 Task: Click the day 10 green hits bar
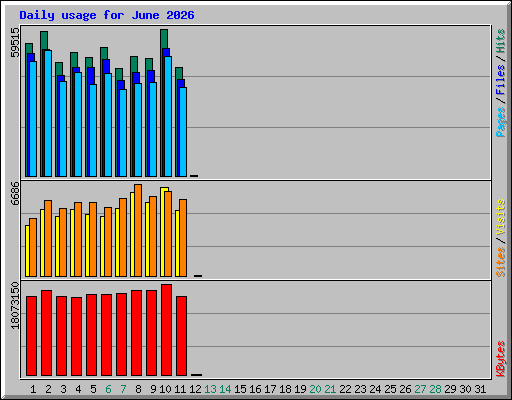(x=164, y=38)
